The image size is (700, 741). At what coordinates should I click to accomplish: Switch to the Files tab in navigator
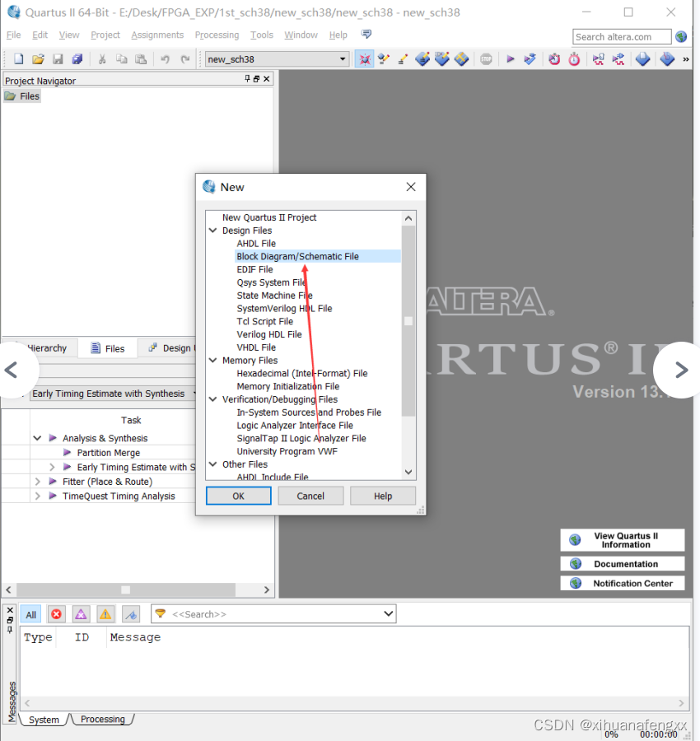pyautogui.click(x=108, y=348)
